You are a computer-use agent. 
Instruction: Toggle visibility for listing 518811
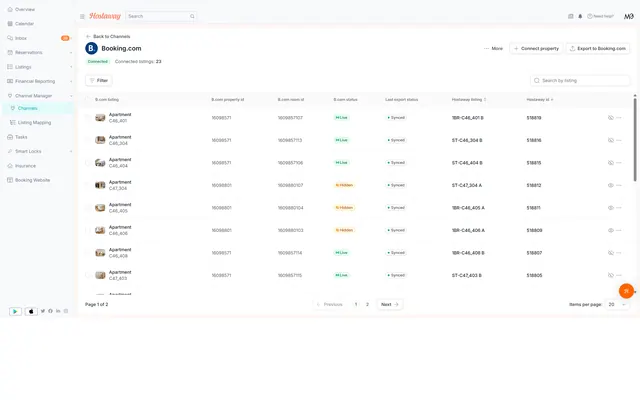(611, 208)
